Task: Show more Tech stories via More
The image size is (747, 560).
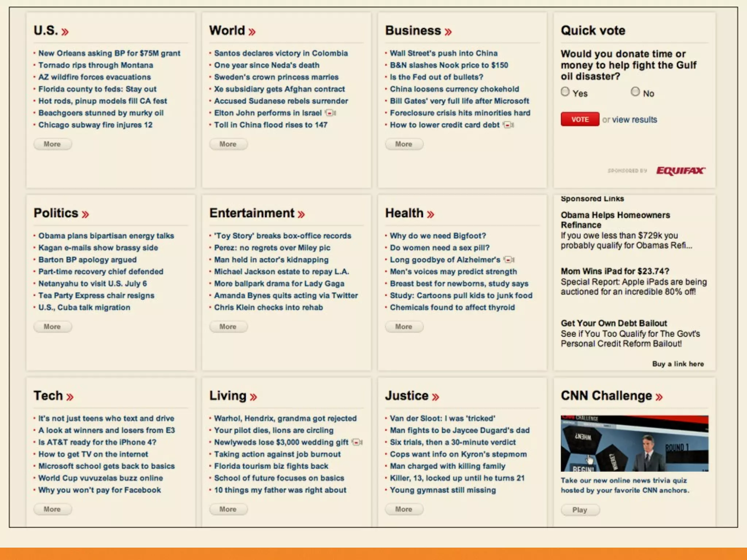Action: click(x=52, y=509)
